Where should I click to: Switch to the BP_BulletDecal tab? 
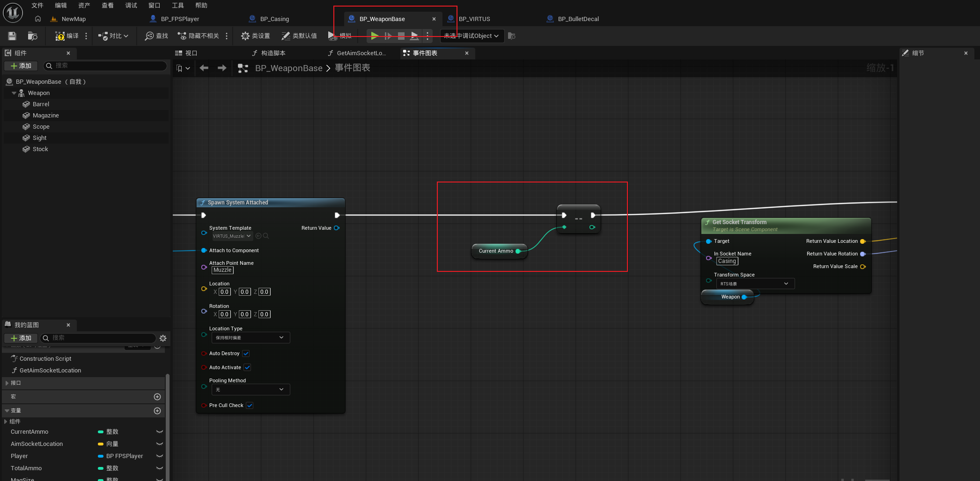(x=578, y=19)
